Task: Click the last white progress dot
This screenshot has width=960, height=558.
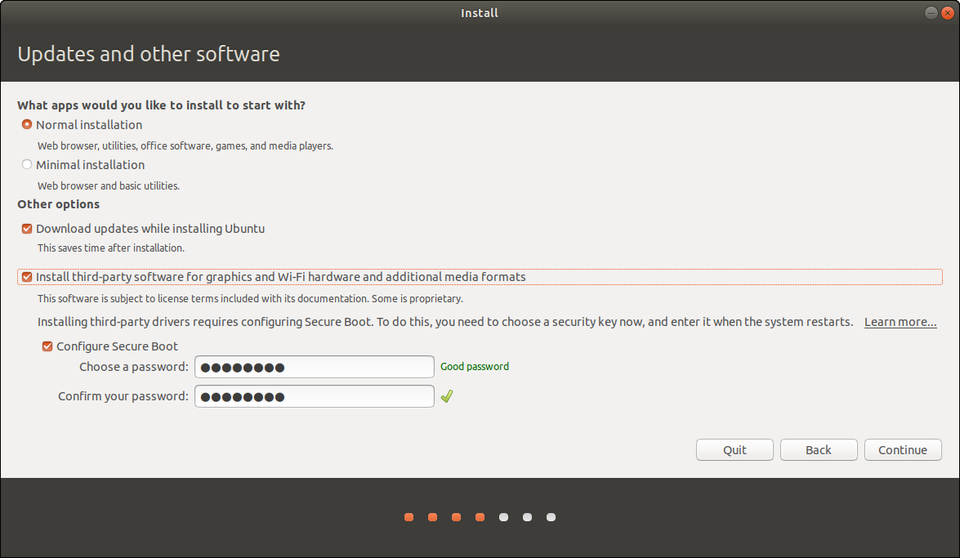Action: pyautogui.click(x=551, y=517)
